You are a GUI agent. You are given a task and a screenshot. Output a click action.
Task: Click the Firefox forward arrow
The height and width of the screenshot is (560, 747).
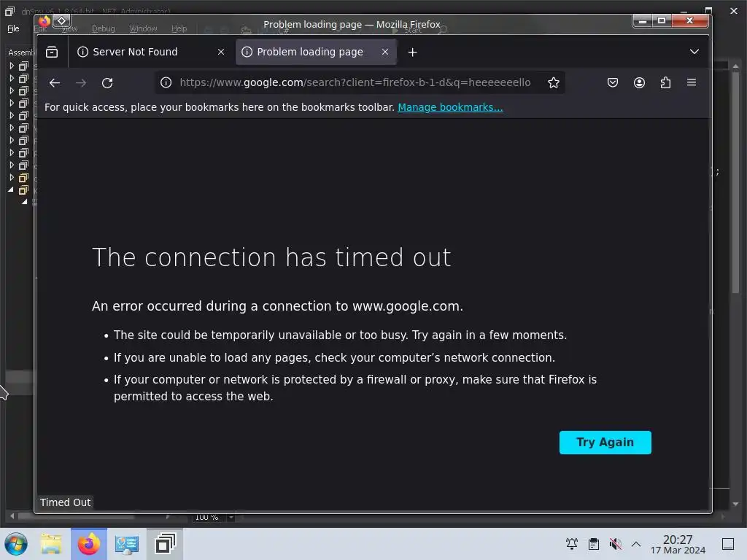pos(81,83)
